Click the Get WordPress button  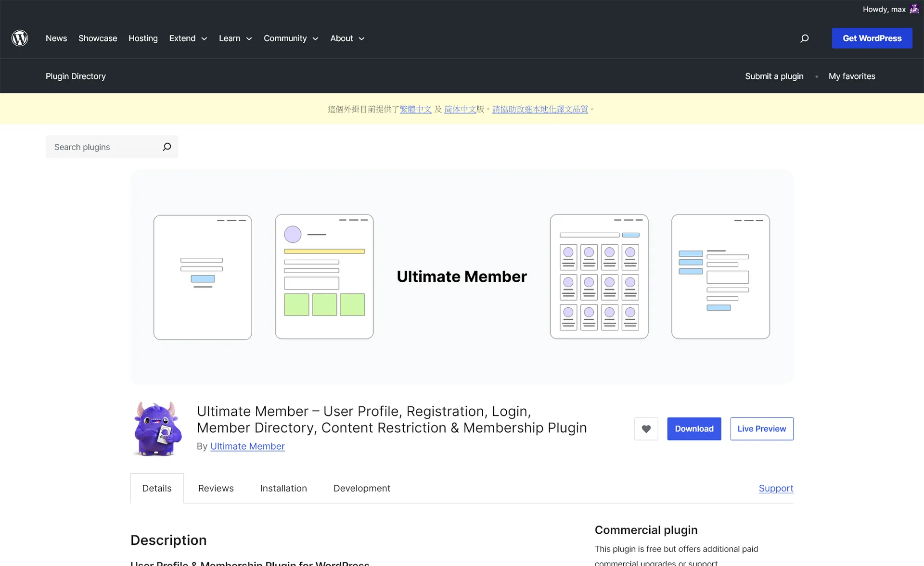[872, 38]
